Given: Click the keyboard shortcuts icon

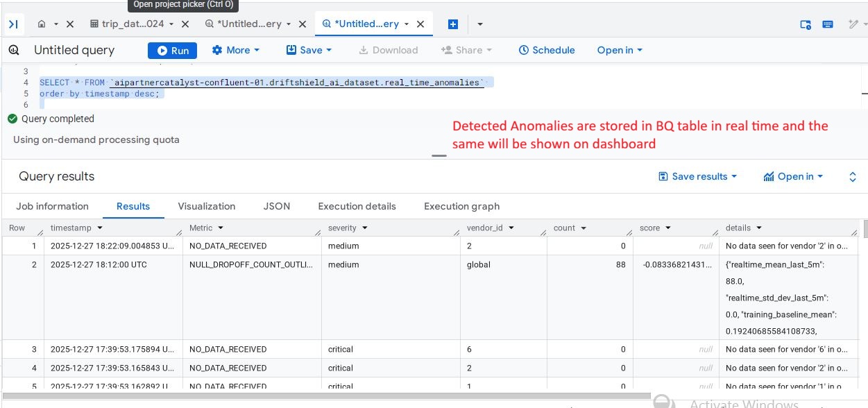Looking at the screenshot, I should [x=828, y=24].
